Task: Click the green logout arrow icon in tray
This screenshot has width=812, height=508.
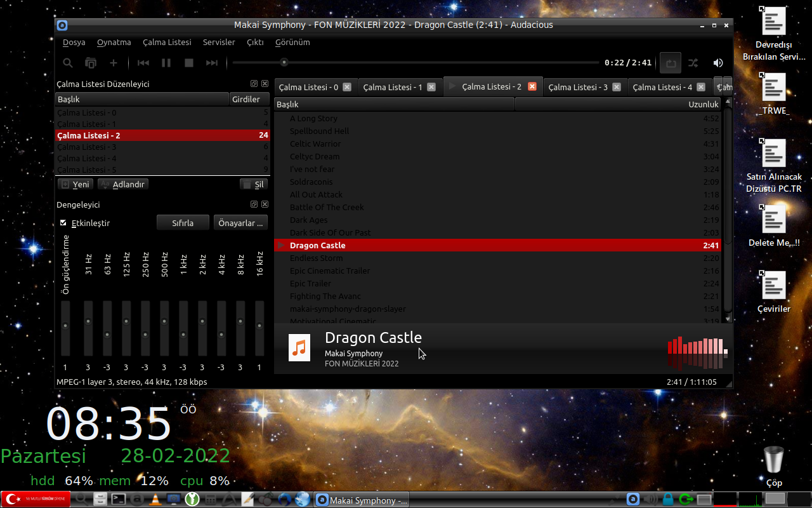Action: click(x=686, y=499)
